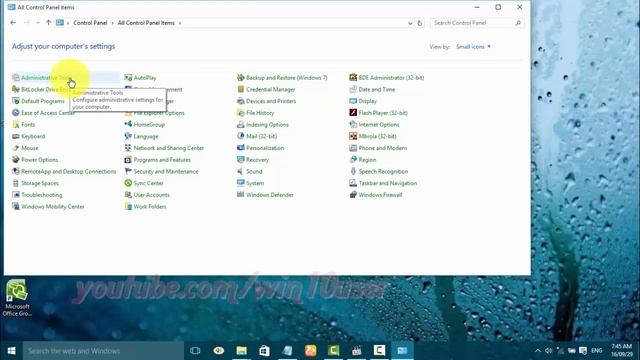Open Ease of Access Center link
The width and height of the screenshot is (640, 360).
pyautogui.click(x=48, y=113)
